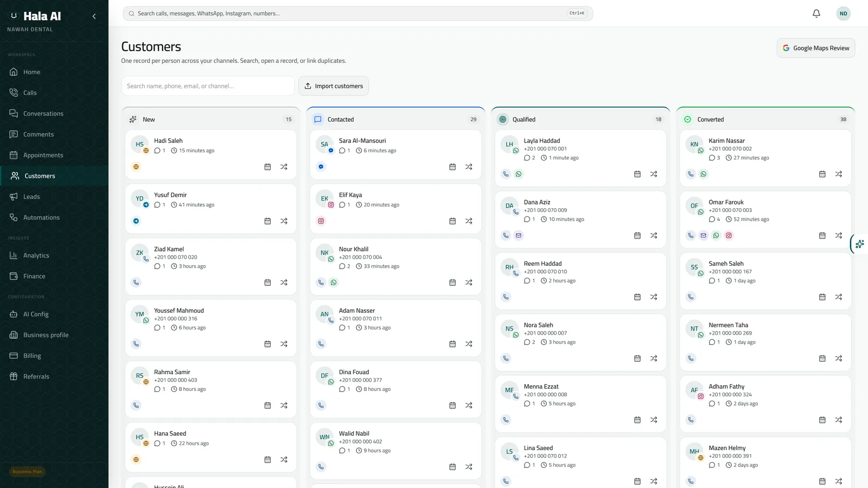The image size is (868, 488).
Task: Open Youssef Mahmoud customer record
Action: [210, 328]
